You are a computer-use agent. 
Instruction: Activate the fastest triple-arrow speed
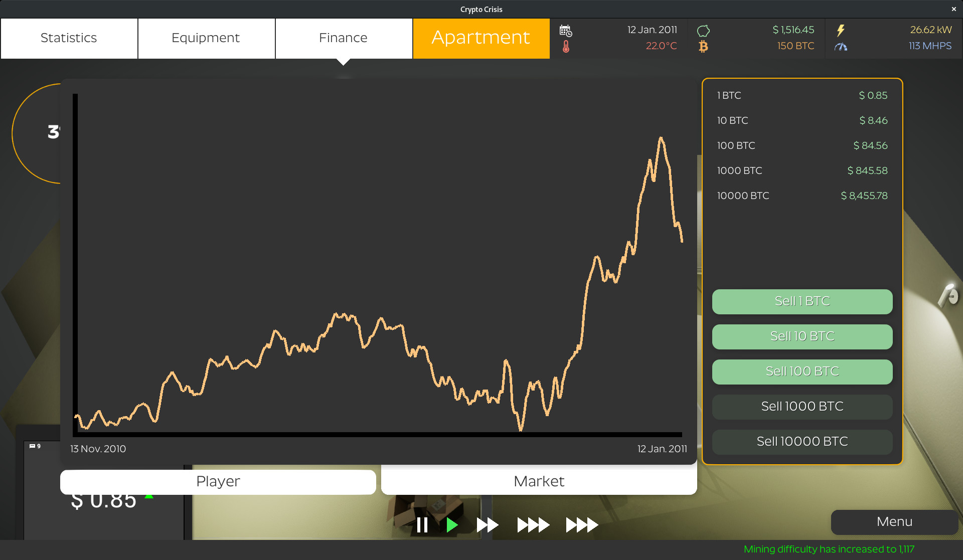pos(582,524)
